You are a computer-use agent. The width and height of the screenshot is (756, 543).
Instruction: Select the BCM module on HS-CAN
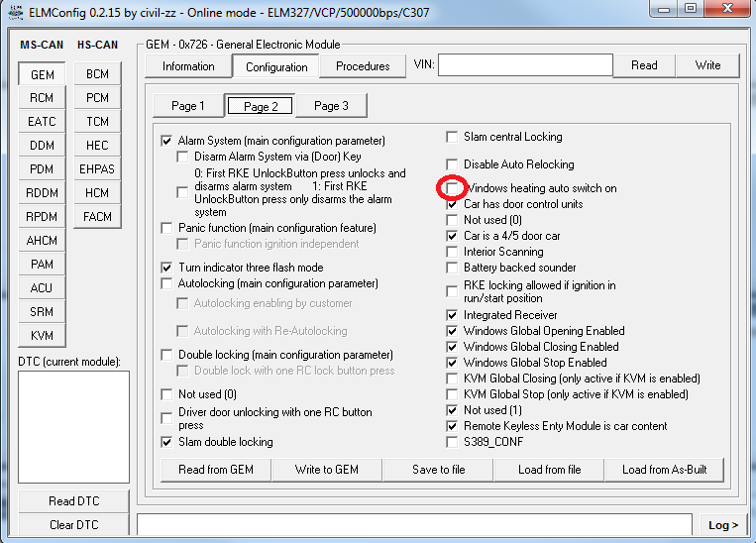click(x=97, y=74)
